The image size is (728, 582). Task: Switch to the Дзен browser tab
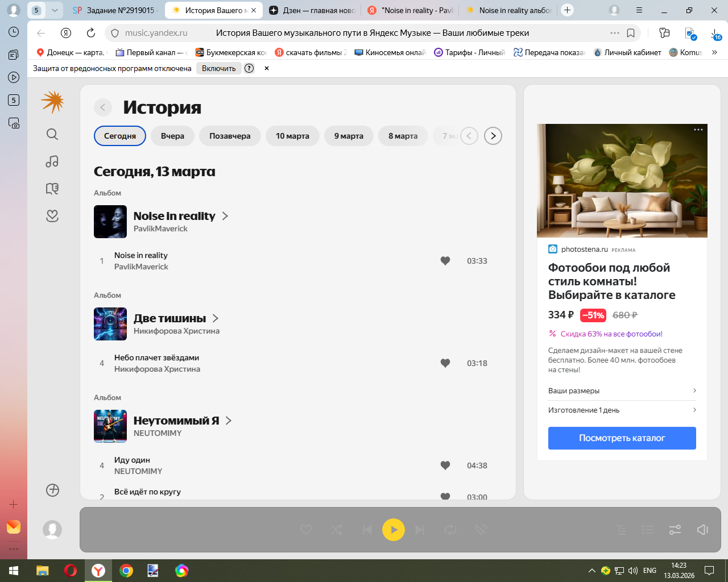[312, 10]
